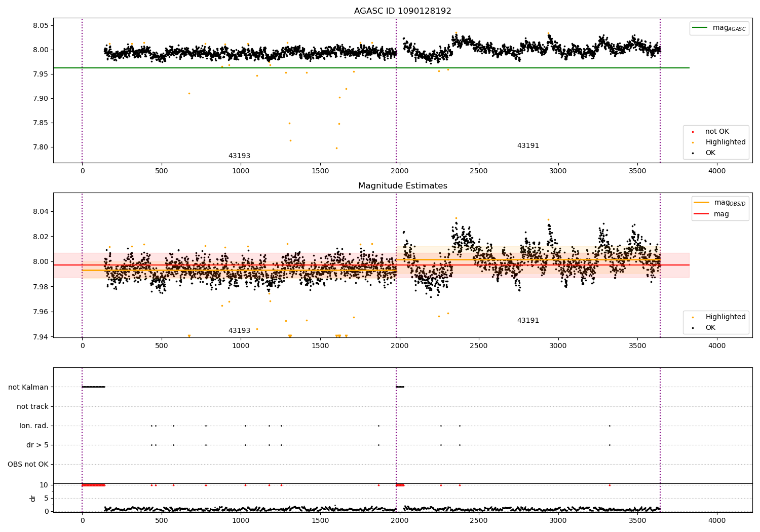Click the 10 tick label on the dr axis
The width and height of the screenshot is (760, 532).
tap(44, 485)
